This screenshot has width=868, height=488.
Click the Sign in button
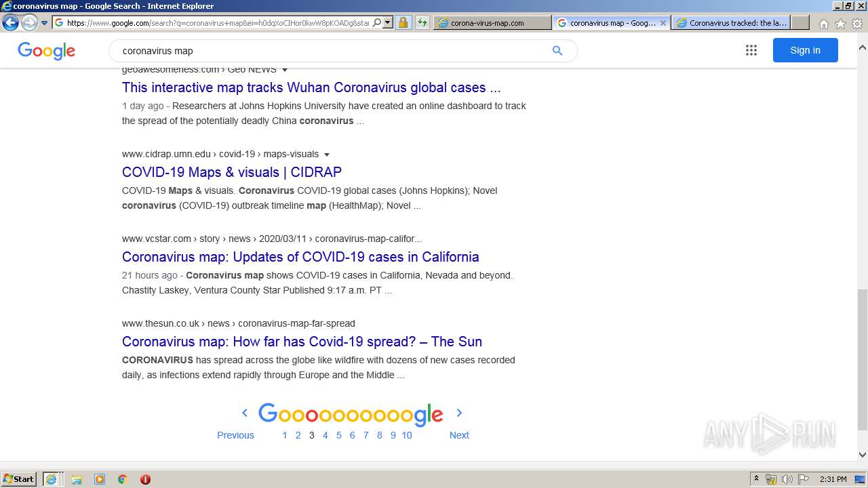pyautogui.click(x=805, y=50)
